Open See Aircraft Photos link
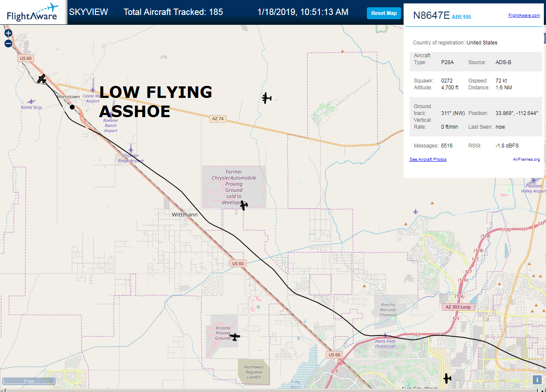 pos(428,159)
